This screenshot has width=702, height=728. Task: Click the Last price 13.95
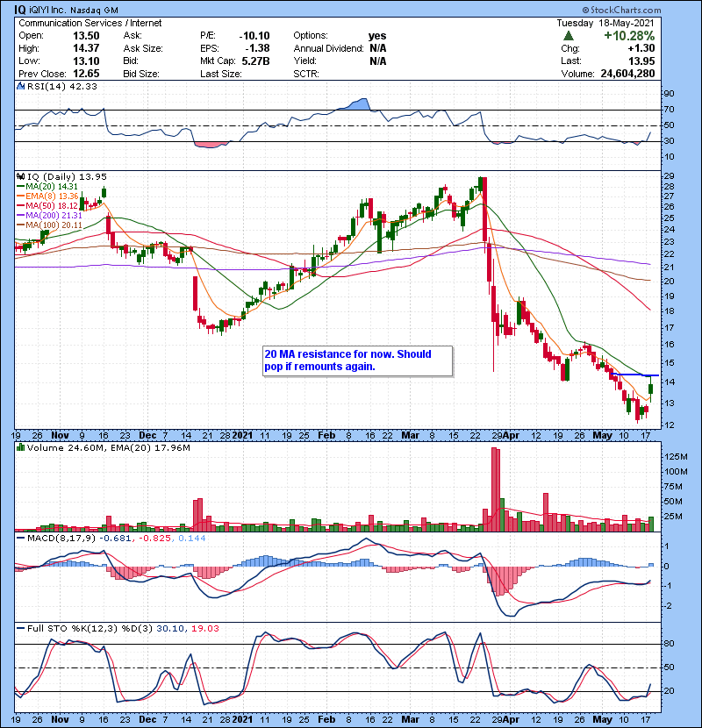tap(641, 61)
